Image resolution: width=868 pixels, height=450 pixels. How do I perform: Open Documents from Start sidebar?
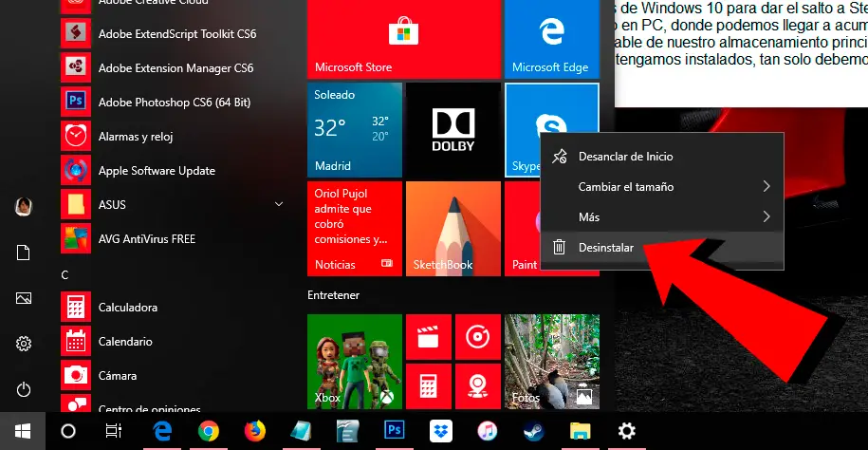click(24, 253)
